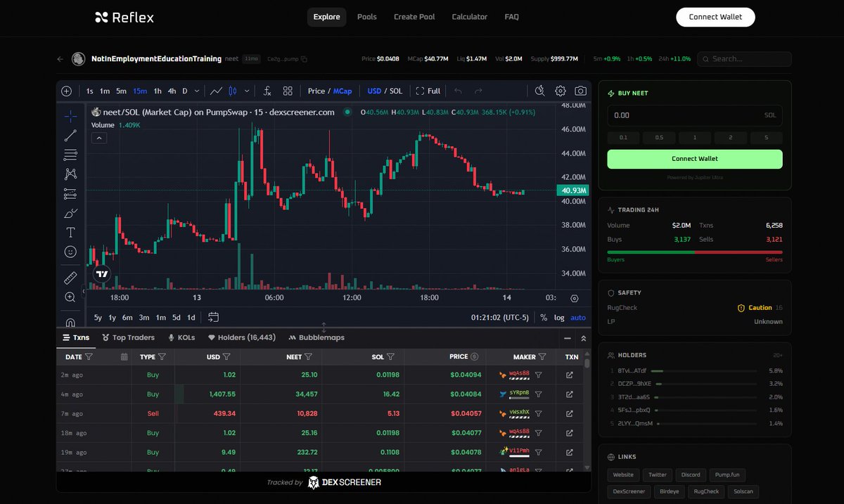
Task: Select the forecasting position tool
Action: (70, 193)
